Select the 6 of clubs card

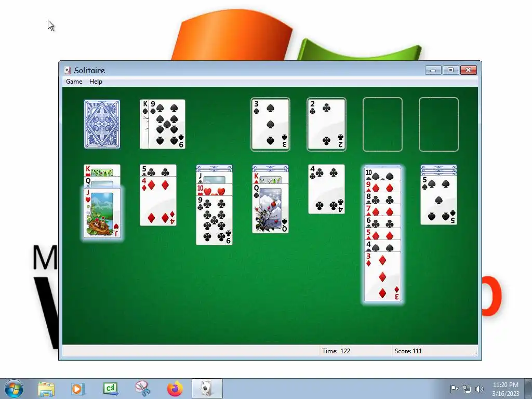(x=382, y=221)
